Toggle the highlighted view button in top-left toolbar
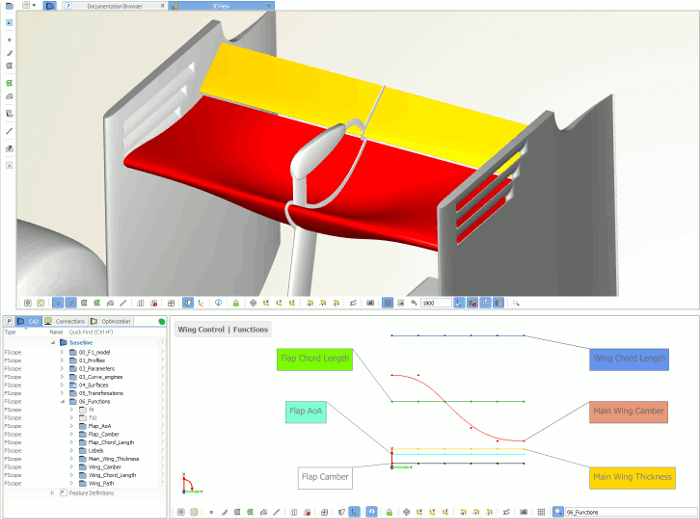Viewport: 700px width, 519px height. point(50,6)
